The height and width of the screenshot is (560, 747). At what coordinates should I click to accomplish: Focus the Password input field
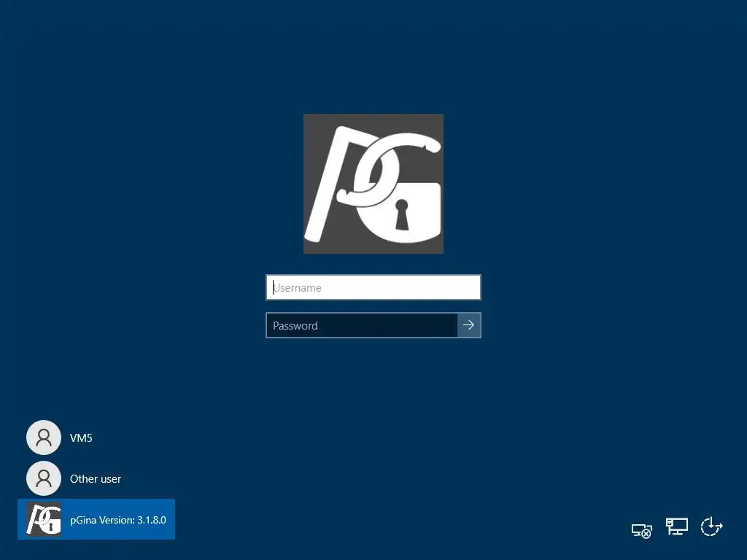point(362,325)
